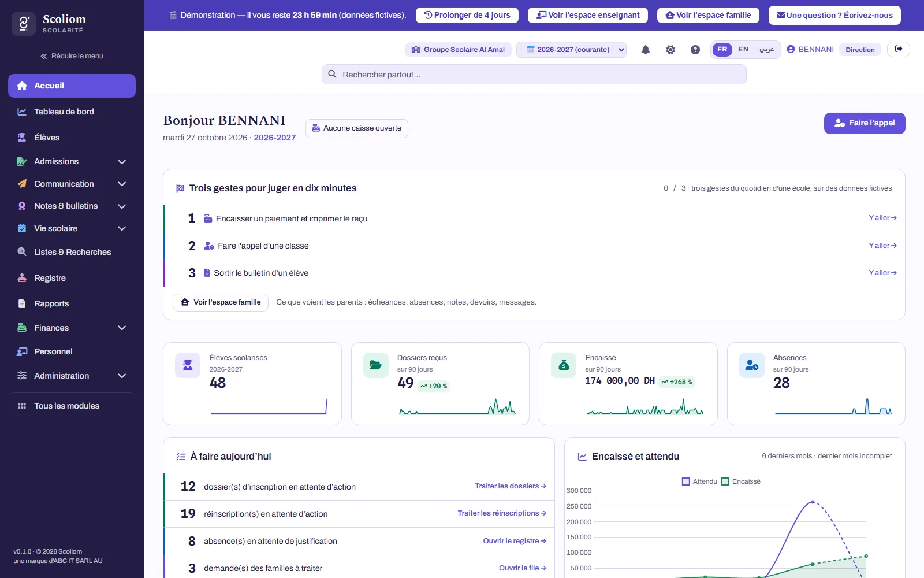Screen dimensions: 924x578
Task: Switch language to Arabic عربي
Action: pos(767,50)
